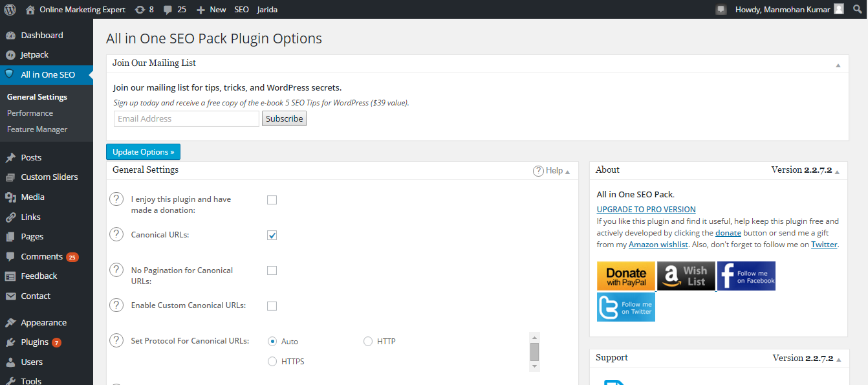Screen dimensions: 868x385
Task: Open the Dashboard sidebar icon
Action: 10,36
